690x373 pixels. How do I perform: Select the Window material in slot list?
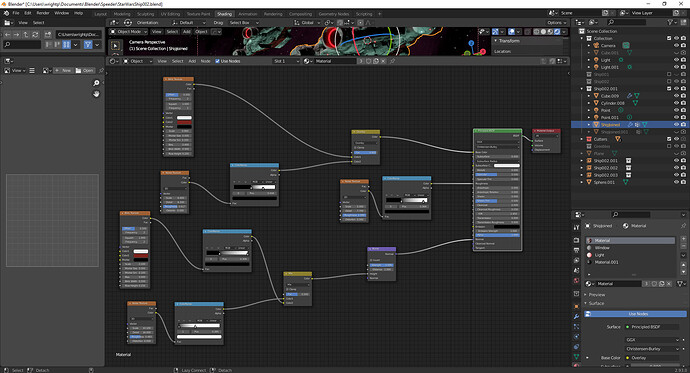tap(602, 248)
